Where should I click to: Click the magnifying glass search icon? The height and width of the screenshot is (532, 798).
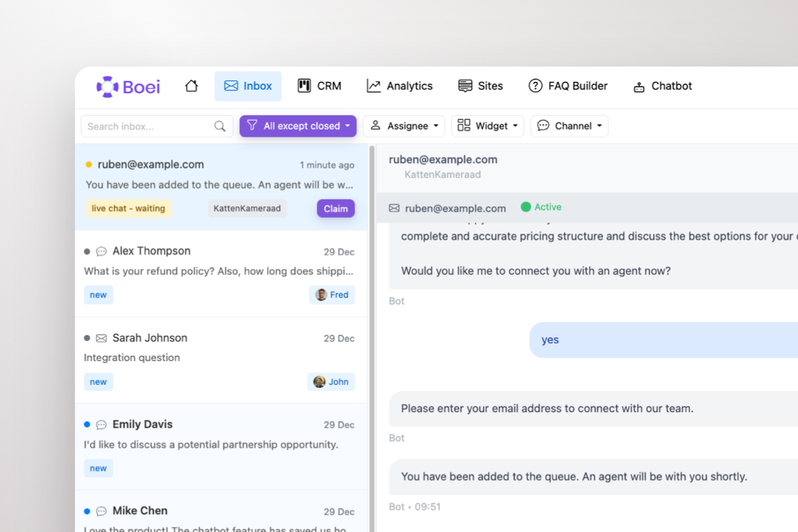point(219,126)
